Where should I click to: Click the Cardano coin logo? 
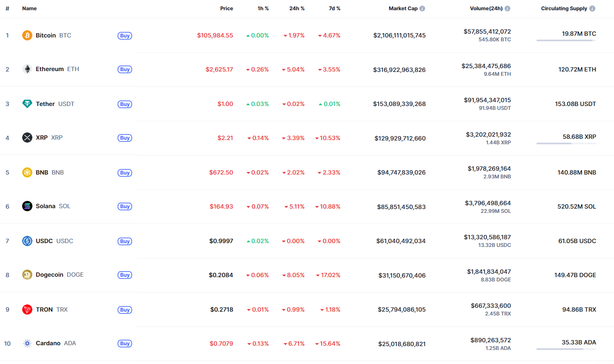27,343
